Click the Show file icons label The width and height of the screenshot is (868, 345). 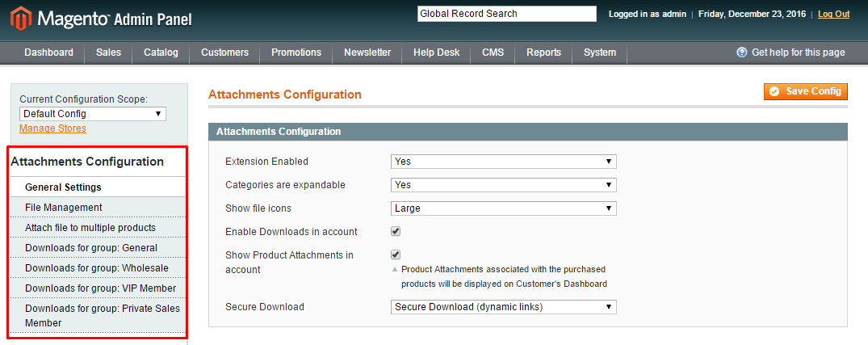258,208
